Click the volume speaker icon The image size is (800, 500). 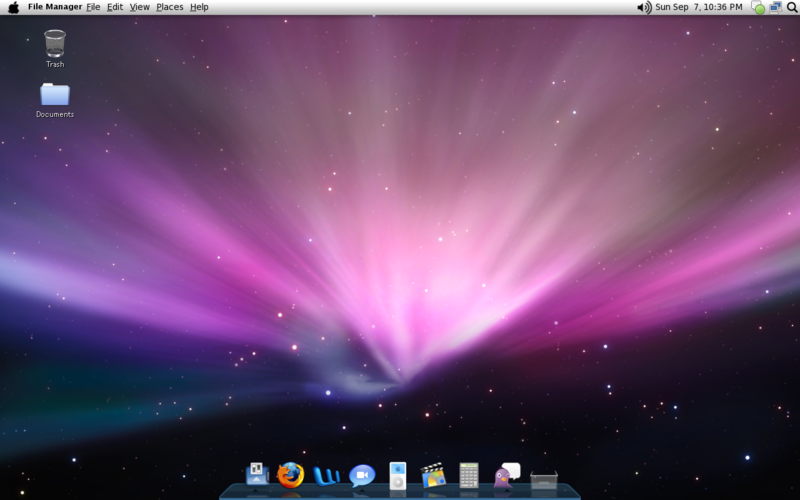[644, 7]
